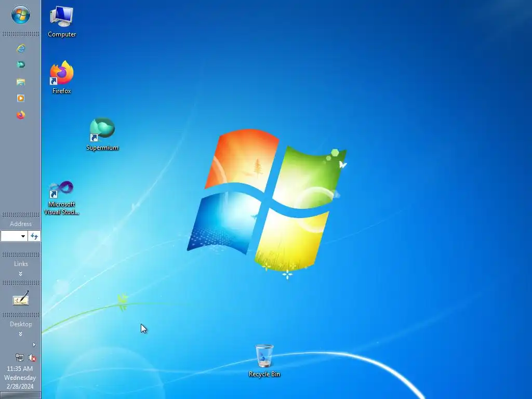Expand the Links toolbar chevron
This screenshot has height=399, width=532.
[x=21, y=273]
